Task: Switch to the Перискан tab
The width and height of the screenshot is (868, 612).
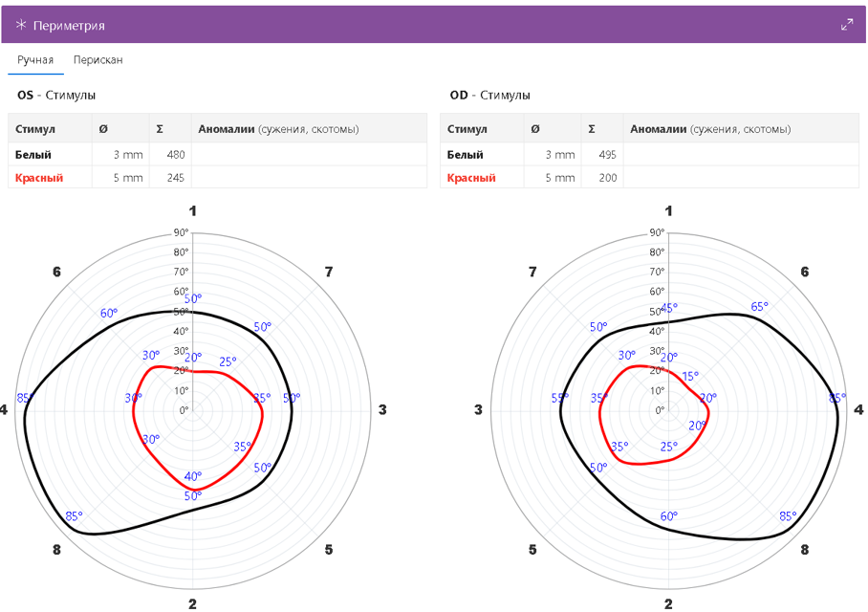Action: [x=98, y=59]
